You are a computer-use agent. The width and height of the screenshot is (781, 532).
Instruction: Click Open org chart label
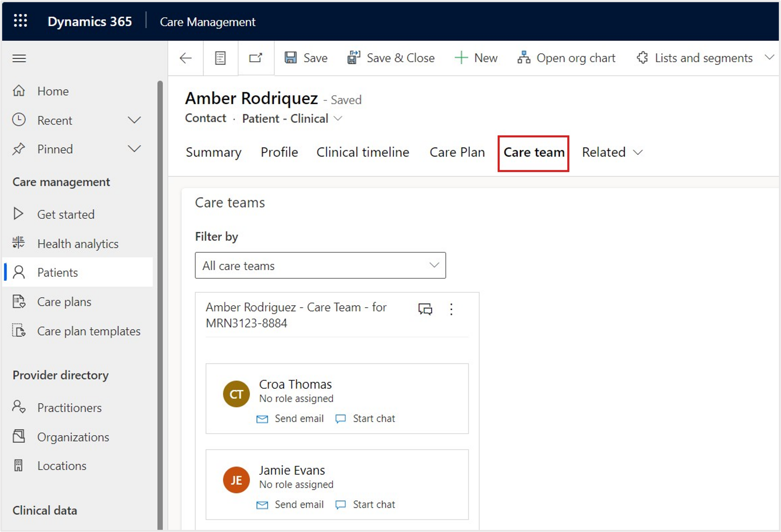[576, 58]
